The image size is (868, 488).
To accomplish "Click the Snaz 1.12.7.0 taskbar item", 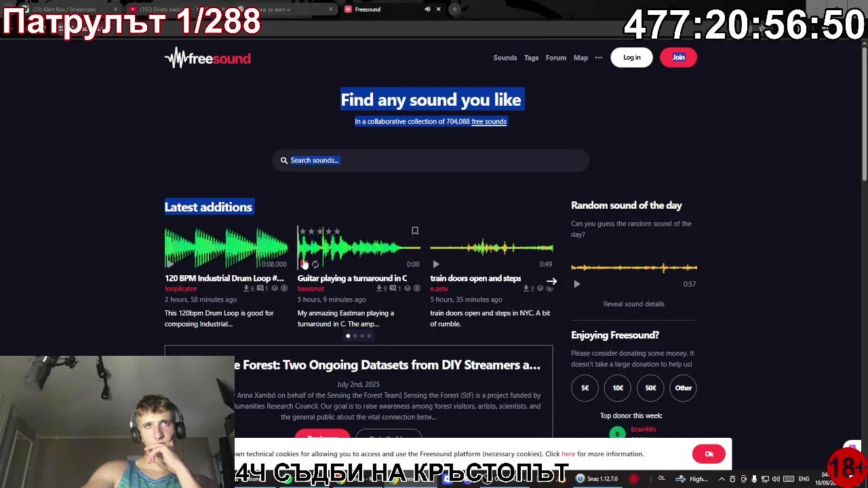I will [597, 479].
